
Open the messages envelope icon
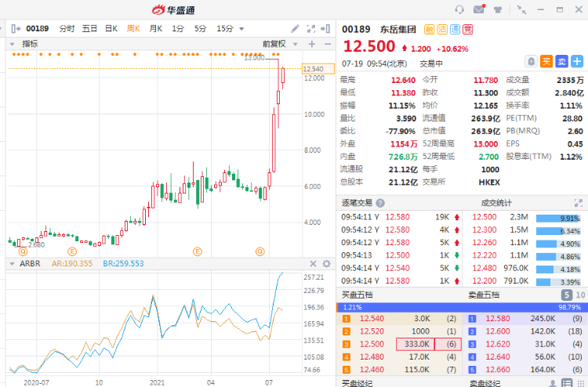[479, 9]
